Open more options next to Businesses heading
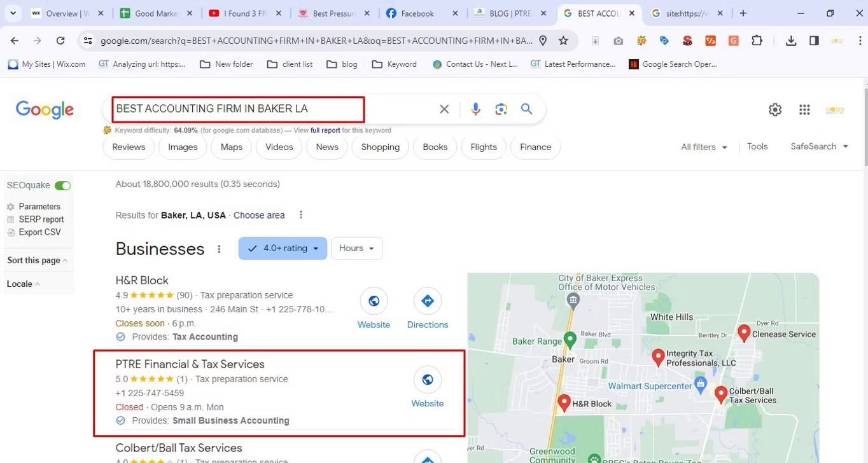Viewport: 868px width, 463px height. point(219,249)
